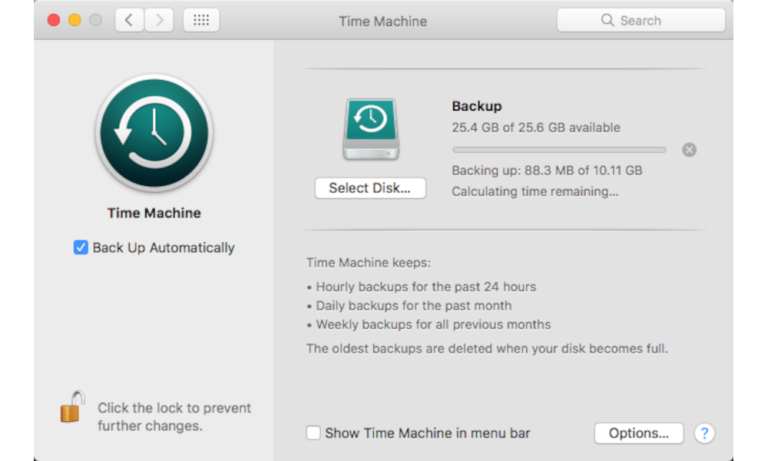
Task: Cancel the backup with the X icon
Action: point(689,150)
